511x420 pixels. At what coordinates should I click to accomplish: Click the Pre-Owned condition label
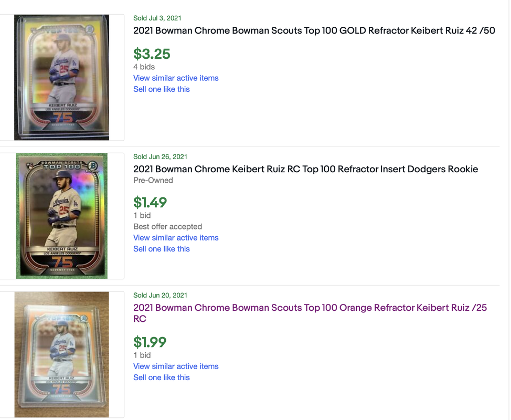click(x=153, y=180)
